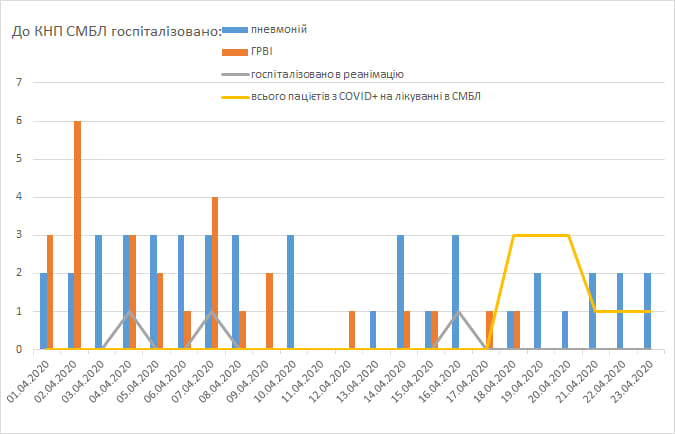Screen dimensions: 675x434
Task: Click the orange ГРВІ legend swatch
Action: tap(239, 51)
